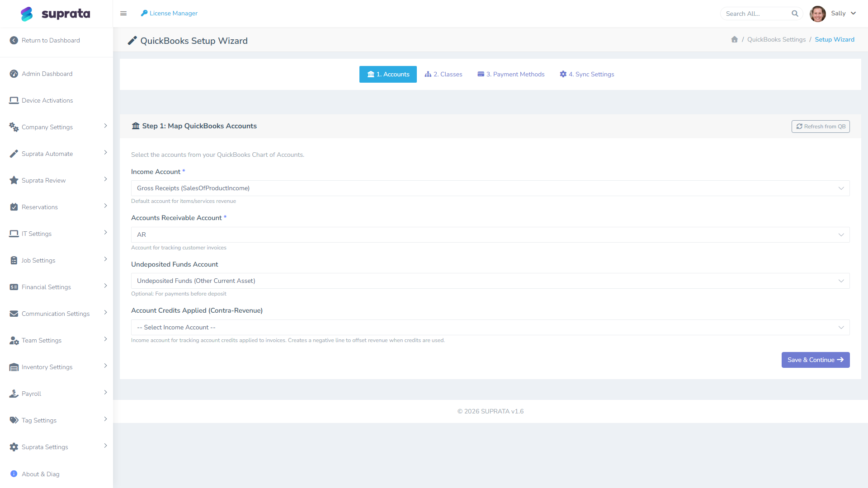This screenshot has width=868, height=488.
Task: Click the Refresh from QB button
Action: pos(821,127)
